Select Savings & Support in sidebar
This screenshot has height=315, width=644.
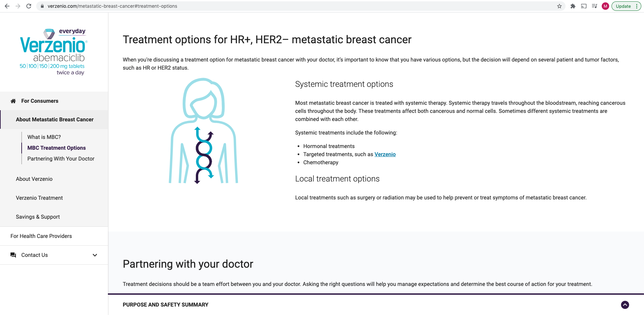[x=38, y=217]
